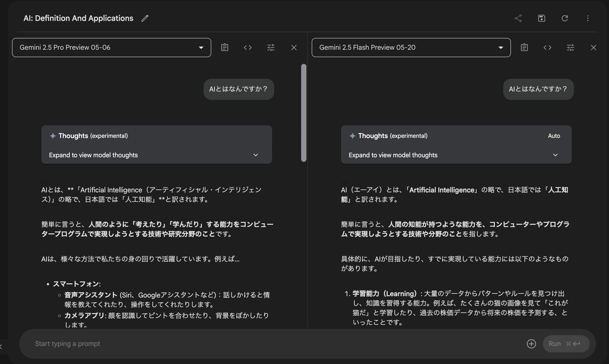Viewport: 609px width, 364px height.
Task: Open the Gemini 2.5 Pro Preview model dropdown
Action: 112,47
